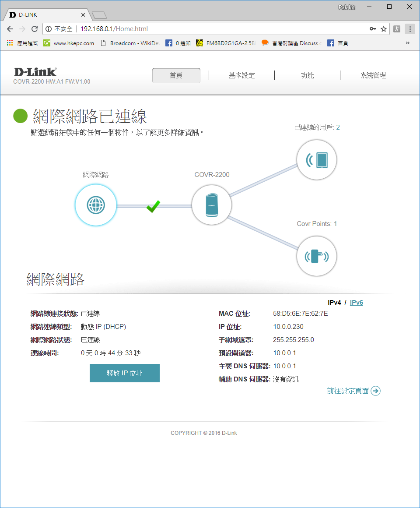Click connection type 動態 IP (DHCP)
The height and width of the screenshot is (508, 420).
(103, 327)
